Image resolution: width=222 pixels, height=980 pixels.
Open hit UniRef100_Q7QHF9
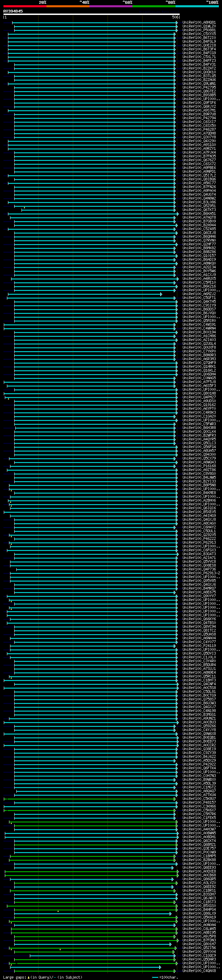coord(199,363)
